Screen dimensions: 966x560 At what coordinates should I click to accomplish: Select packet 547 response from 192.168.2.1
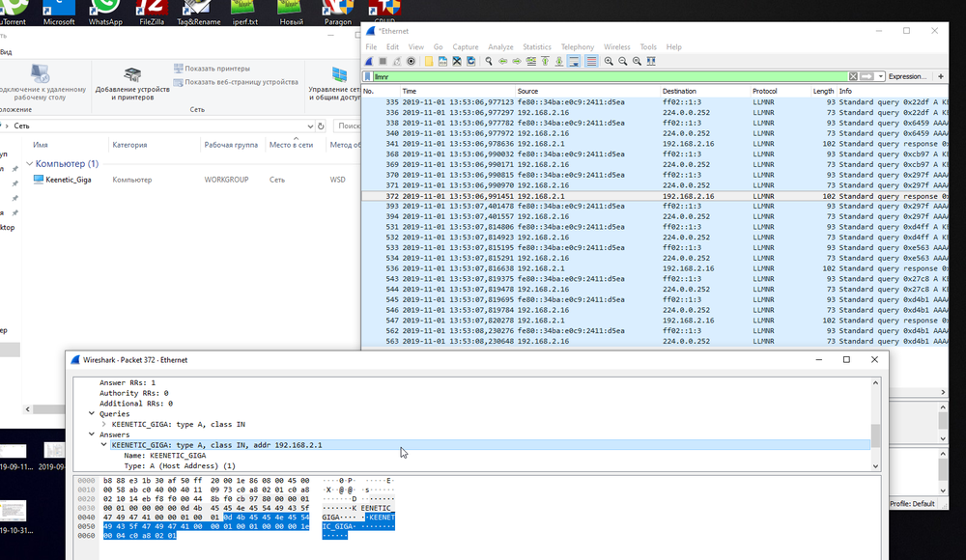(x=654, y=321)
